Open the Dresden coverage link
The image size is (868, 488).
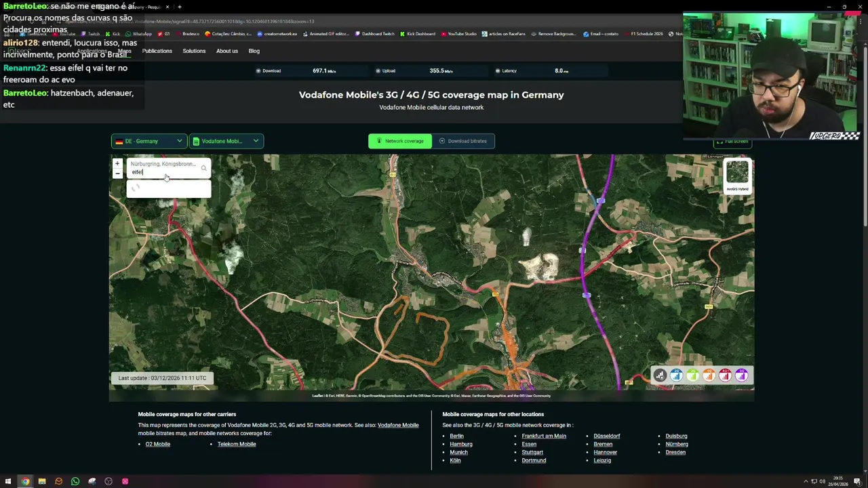tap(675, 452)
